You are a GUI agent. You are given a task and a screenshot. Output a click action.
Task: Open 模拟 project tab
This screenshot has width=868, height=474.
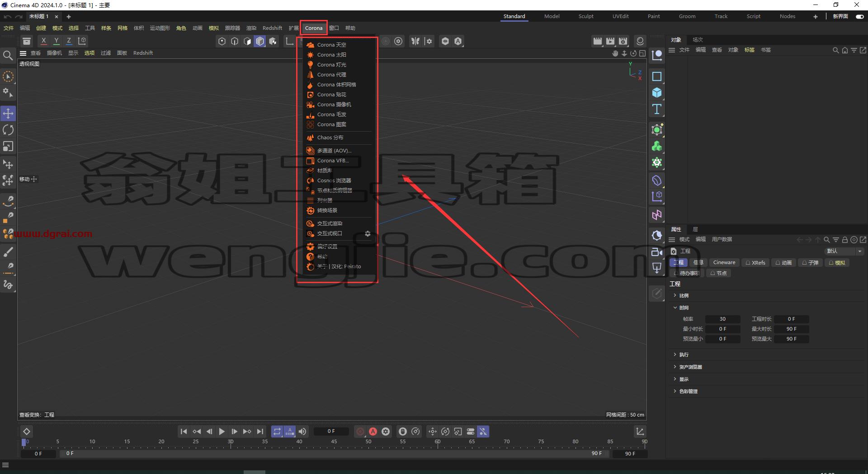click(837, 262)
